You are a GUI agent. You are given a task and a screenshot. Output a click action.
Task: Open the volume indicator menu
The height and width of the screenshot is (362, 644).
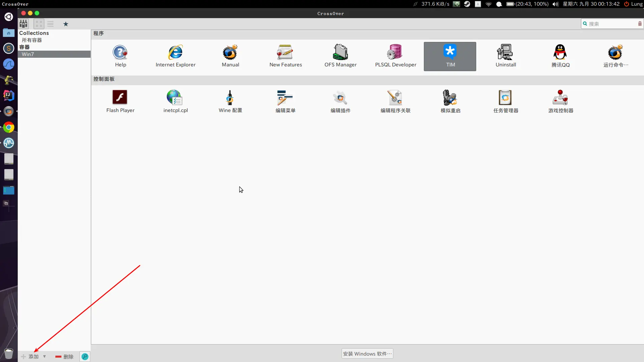click(x=555, y=4)
